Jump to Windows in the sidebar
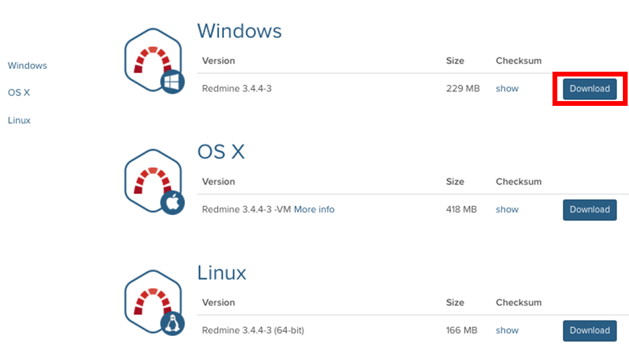The width and height of the screenshot is (629, 364). coord(27,66)
